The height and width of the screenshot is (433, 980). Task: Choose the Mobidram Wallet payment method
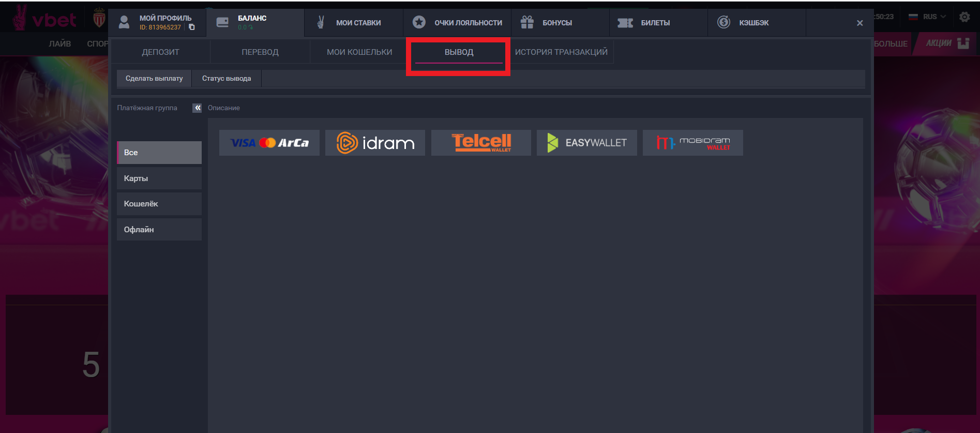click(693, 143)
